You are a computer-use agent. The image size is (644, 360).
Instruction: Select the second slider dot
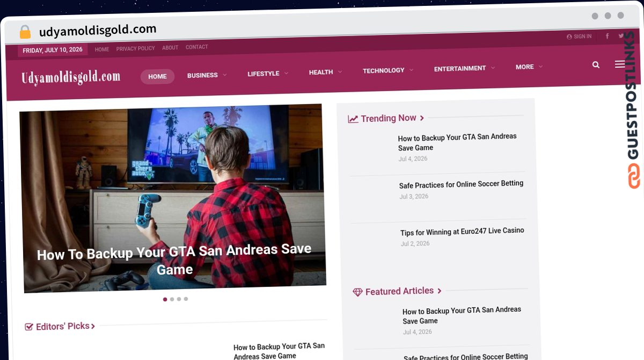172,299
